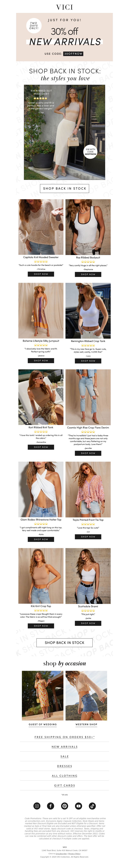Image resolution: width=129 pixels, height=868 pixels.
Task: Open the Gift Cards link
Action: [64, 785]
